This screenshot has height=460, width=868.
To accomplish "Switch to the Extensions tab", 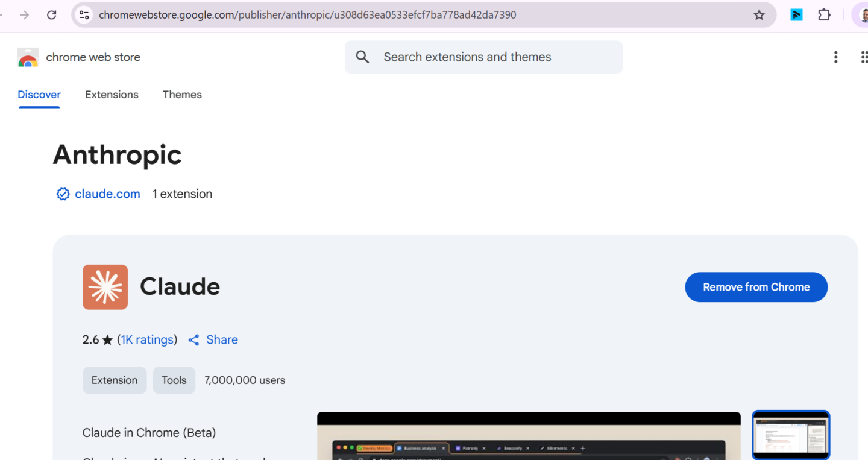I will [x=112, y=95].
